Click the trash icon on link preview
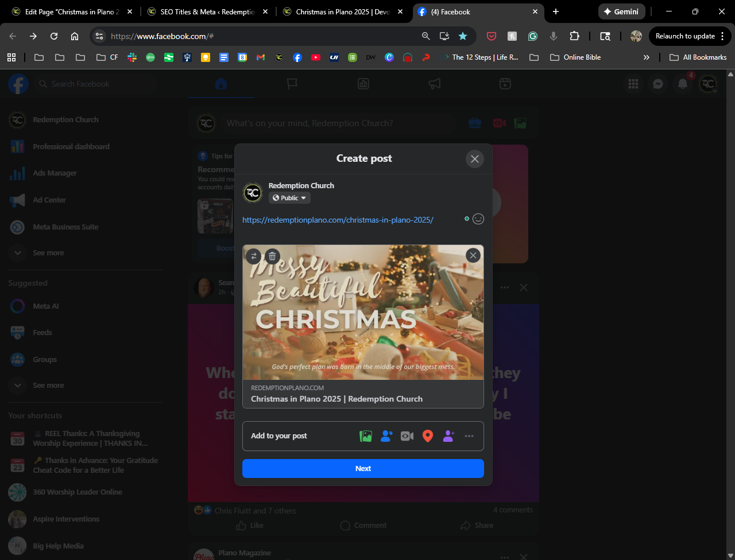The height and width of the screenshot is (560, 735). tap(273, 256)
